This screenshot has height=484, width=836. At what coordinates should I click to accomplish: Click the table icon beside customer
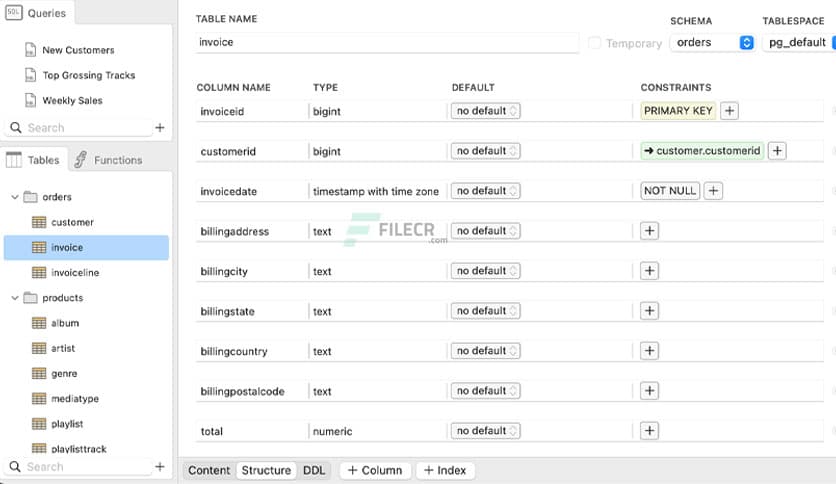click(39, 222)
